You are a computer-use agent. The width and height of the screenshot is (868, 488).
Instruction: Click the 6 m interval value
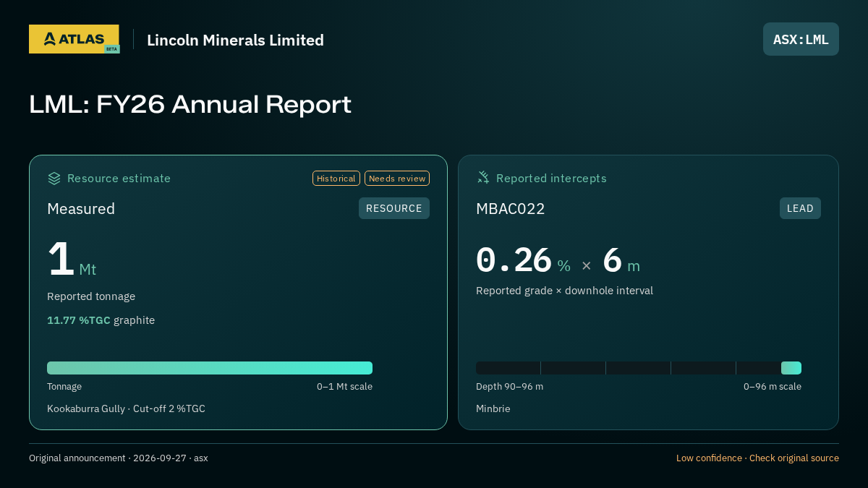tap(621, 260)
